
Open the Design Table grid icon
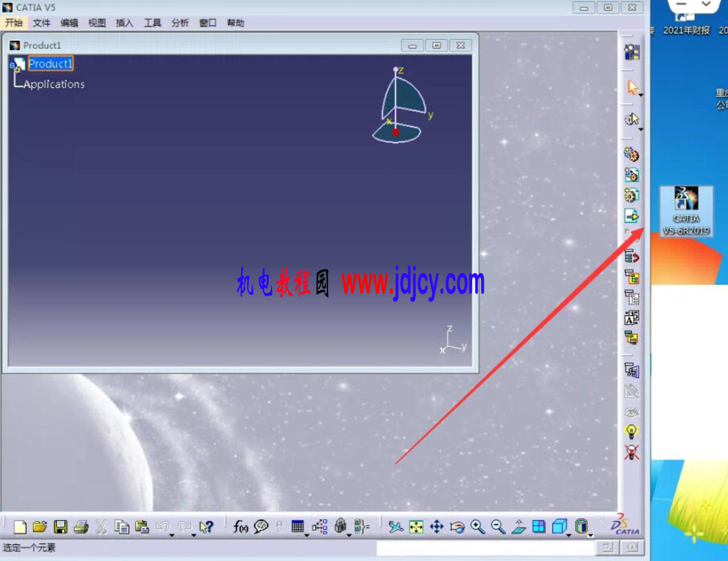(x=298, y=527)
